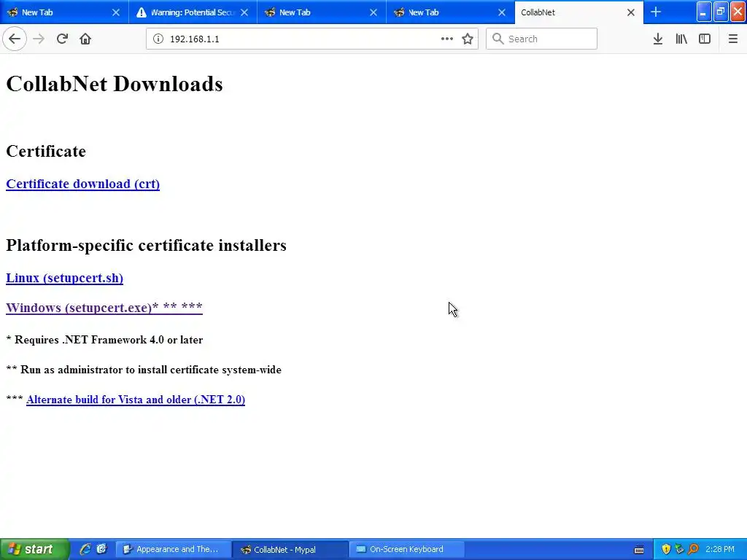Click the Platform-specific certificate installers heading
The height and width of the screenshot is (560, 747).
(146, 245)
